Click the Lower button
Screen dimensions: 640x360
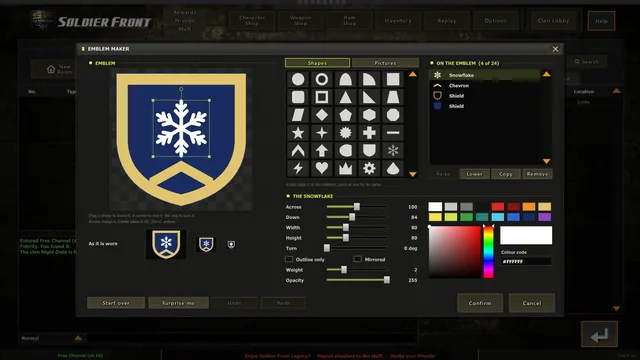tap(474, 174)
